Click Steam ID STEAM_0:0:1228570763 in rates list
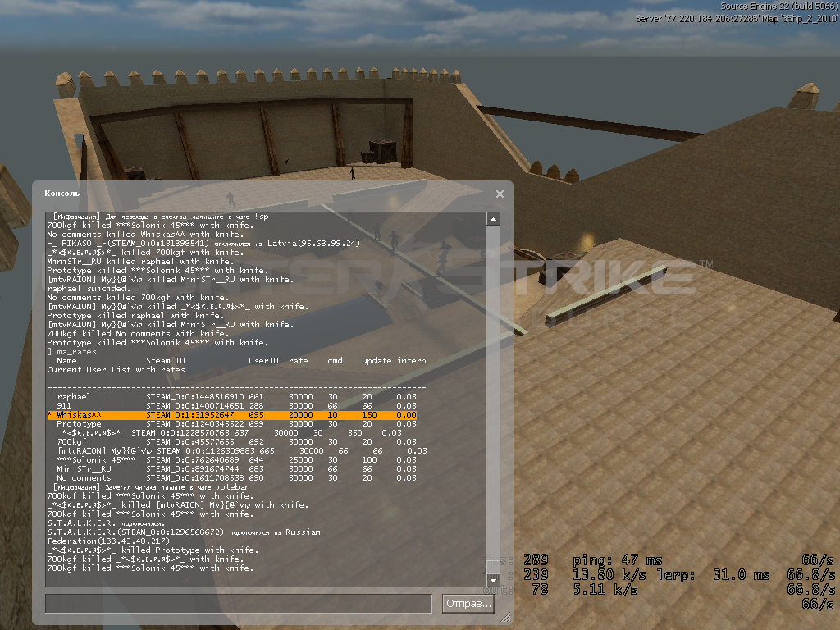The width and height of the screenshot is (840, 630). [180, 433]
